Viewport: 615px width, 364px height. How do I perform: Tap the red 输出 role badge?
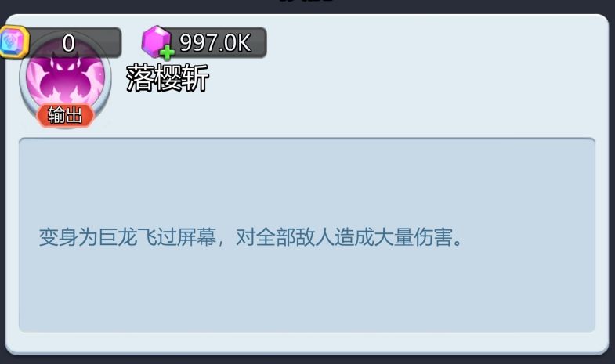coord(66,116)
